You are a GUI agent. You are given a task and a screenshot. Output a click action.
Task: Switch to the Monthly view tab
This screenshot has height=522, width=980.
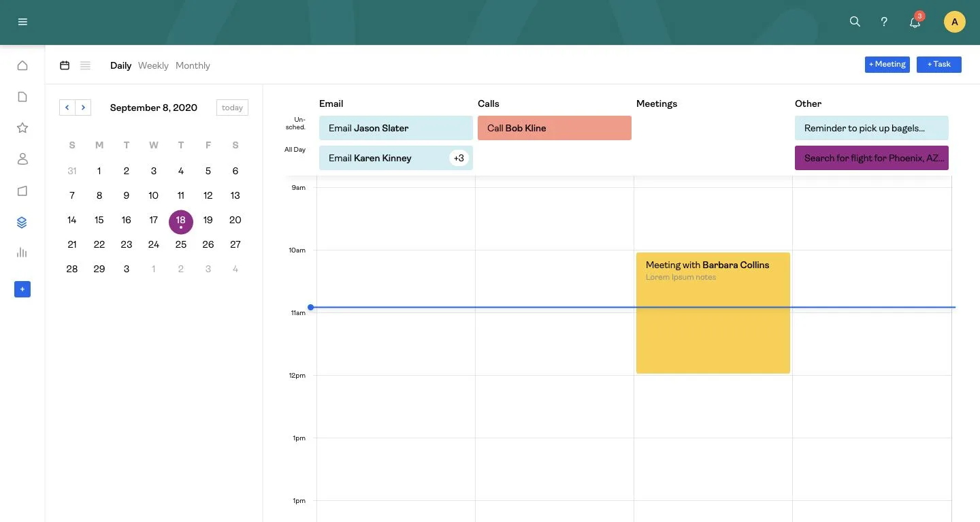[193, 65]
